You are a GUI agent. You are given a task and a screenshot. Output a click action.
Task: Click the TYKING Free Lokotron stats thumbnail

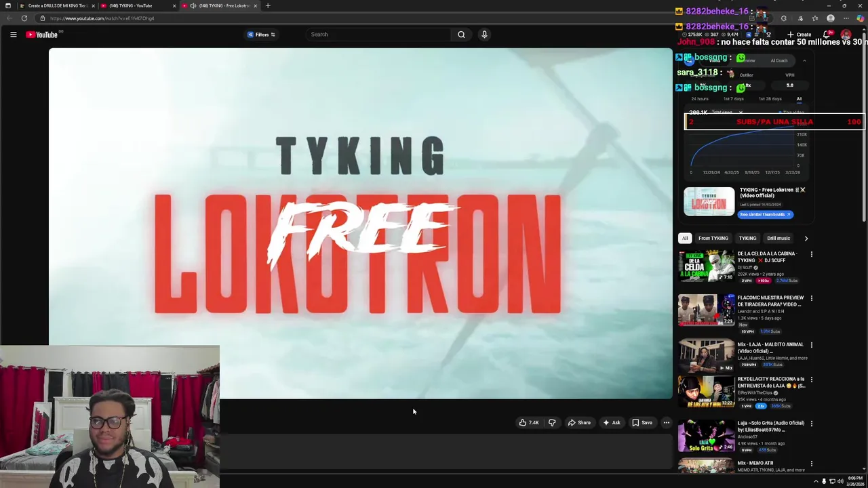[709, 202]
